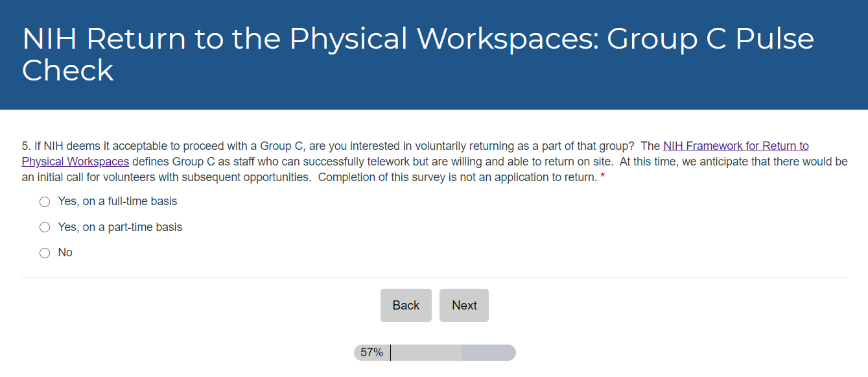Screen dimensions: 868x377
Task: Click the "Physical Workspaces" link text on second line
Action: point(75,162)
